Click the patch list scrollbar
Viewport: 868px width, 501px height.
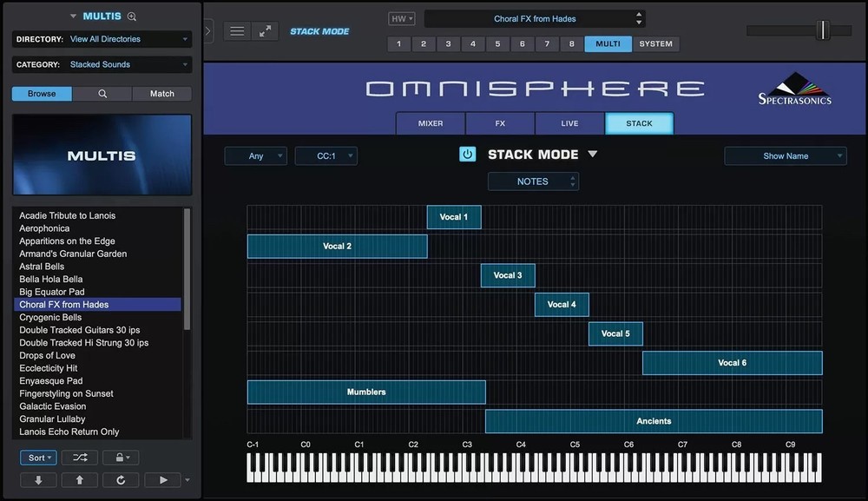coord(187,269)
